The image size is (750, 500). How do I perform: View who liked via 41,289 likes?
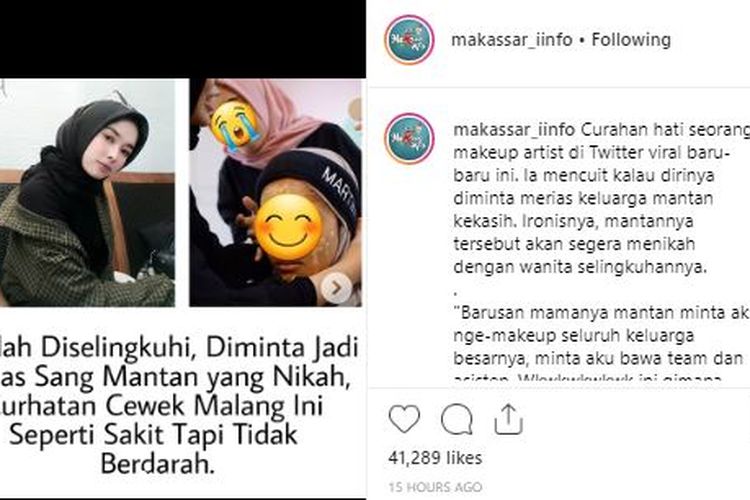(435, 458)
